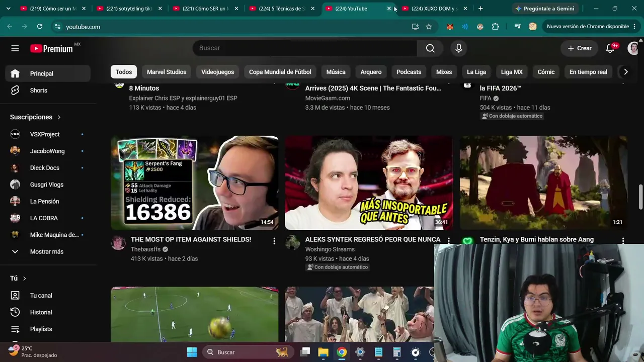Show more subscriptions with Mostrar más

[48, 251]
